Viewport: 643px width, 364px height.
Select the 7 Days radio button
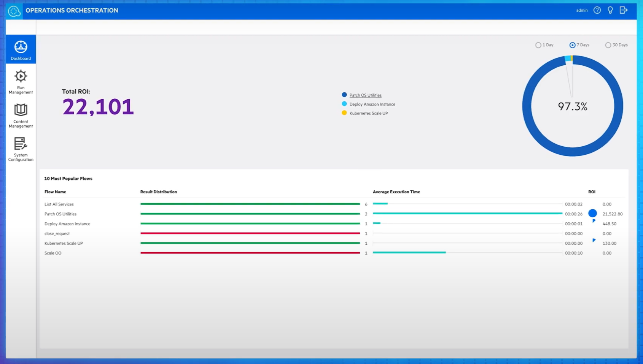point(572,45)
